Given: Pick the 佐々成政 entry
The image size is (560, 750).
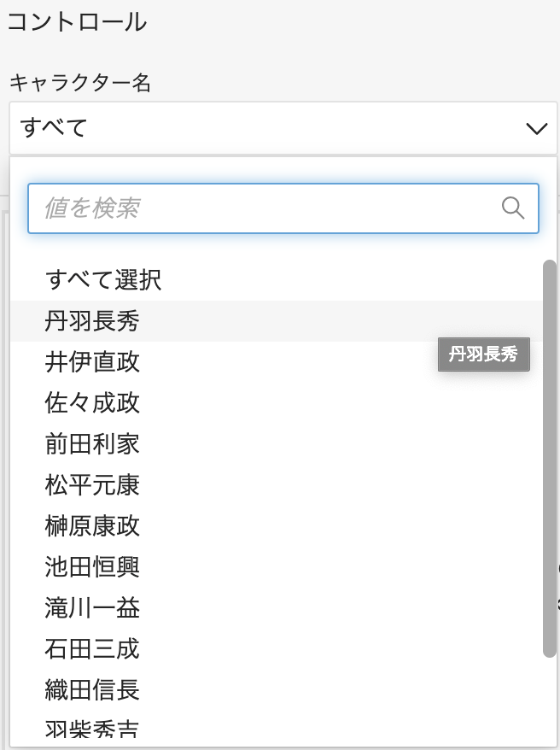Looking at the screenshot, I should [277, 402].
